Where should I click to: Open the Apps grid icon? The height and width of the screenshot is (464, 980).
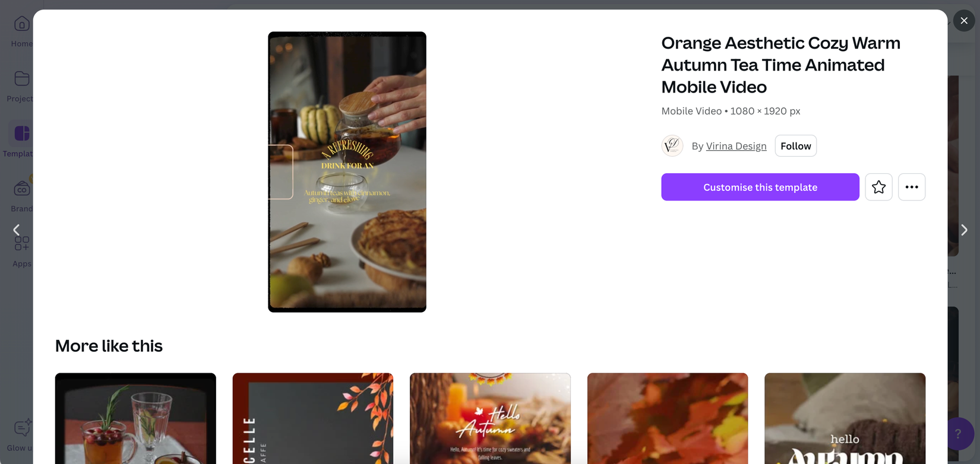coord(21,244)
